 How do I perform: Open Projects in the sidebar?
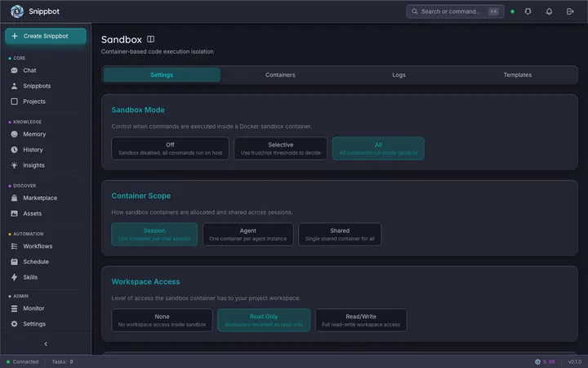point(45,101)
